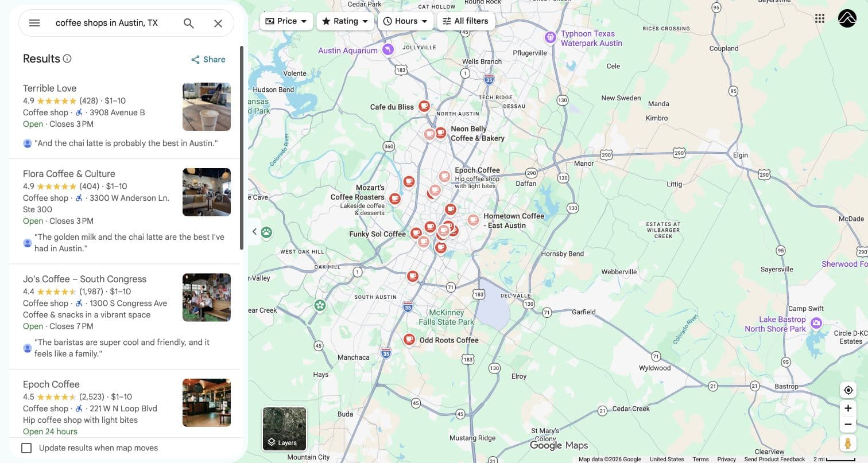Screen dimensions: 868x463
Task: View the Epoch Coffee photo thumbnail
Action: tap(207, 403)
